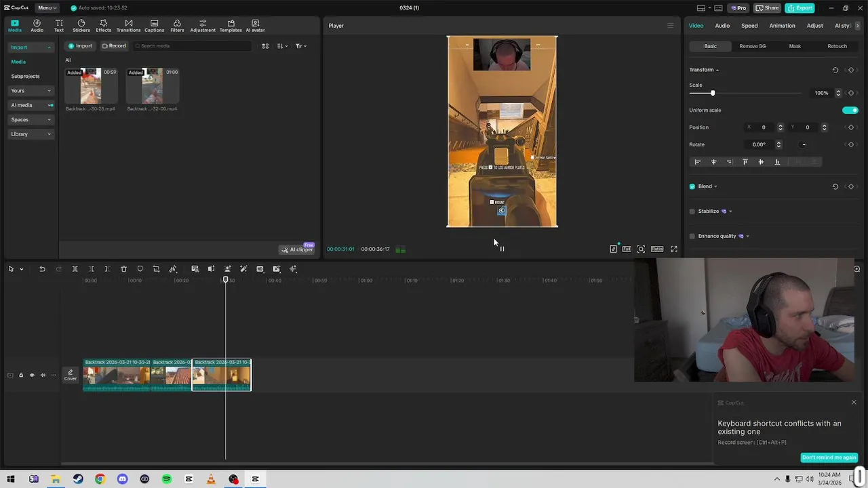
Task: Click the Ratio button in the player
Action: pos(656,249)
